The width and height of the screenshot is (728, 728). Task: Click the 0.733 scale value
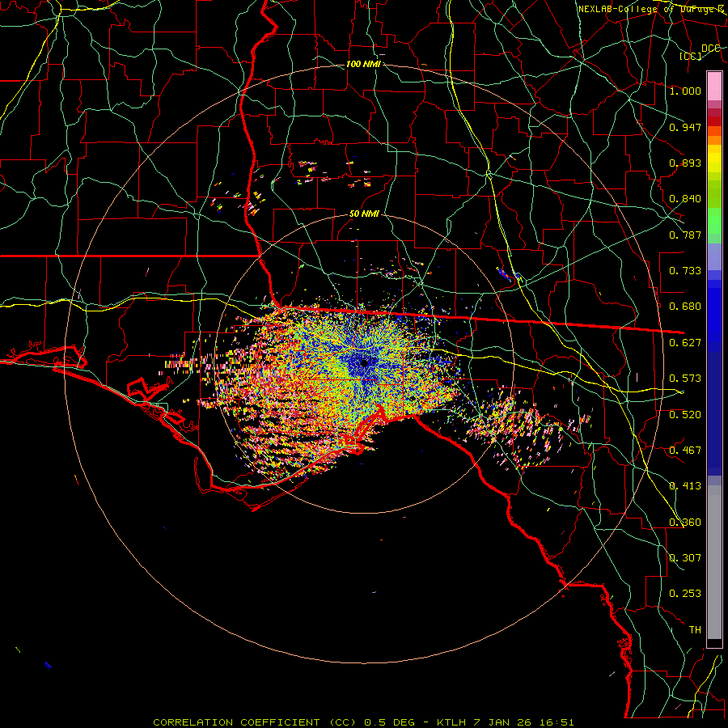click(685, 271)
